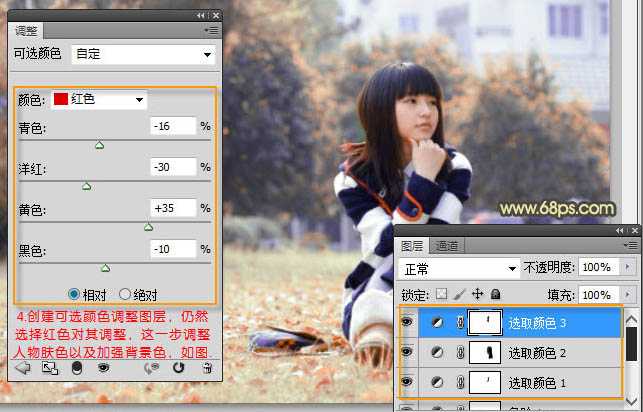643x412 pixels.
Task: Toggle adjustment layer visibility eye in 调整 panel
Action: point(103,367)
